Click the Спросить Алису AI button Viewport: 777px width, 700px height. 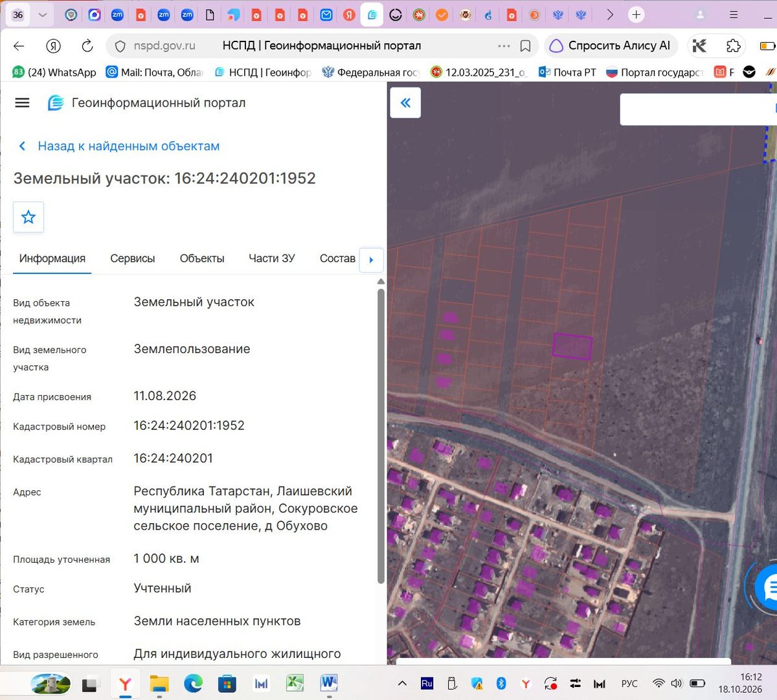click(611, 46)
